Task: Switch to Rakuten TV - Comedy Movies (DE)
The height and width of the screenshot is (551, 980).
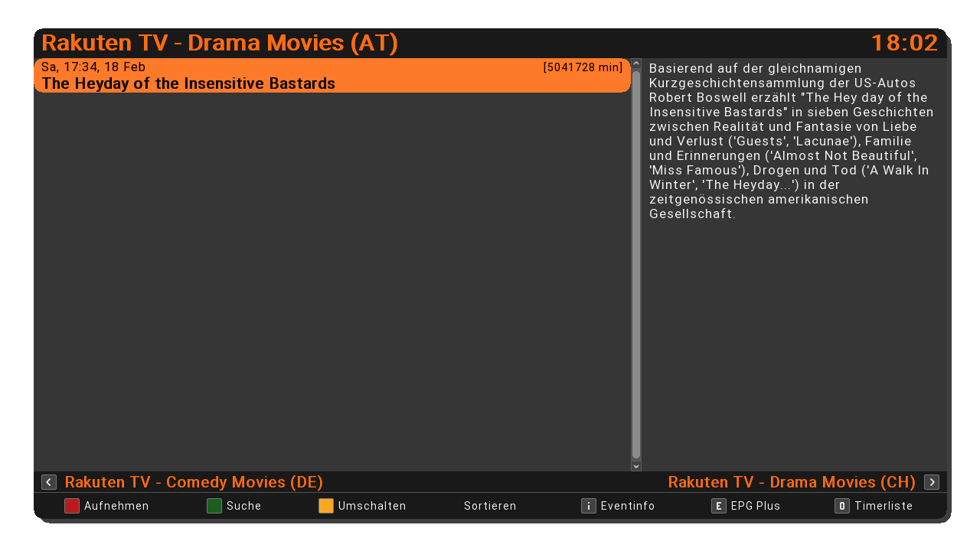Action: pyautogui.click(x=194, y=482)
